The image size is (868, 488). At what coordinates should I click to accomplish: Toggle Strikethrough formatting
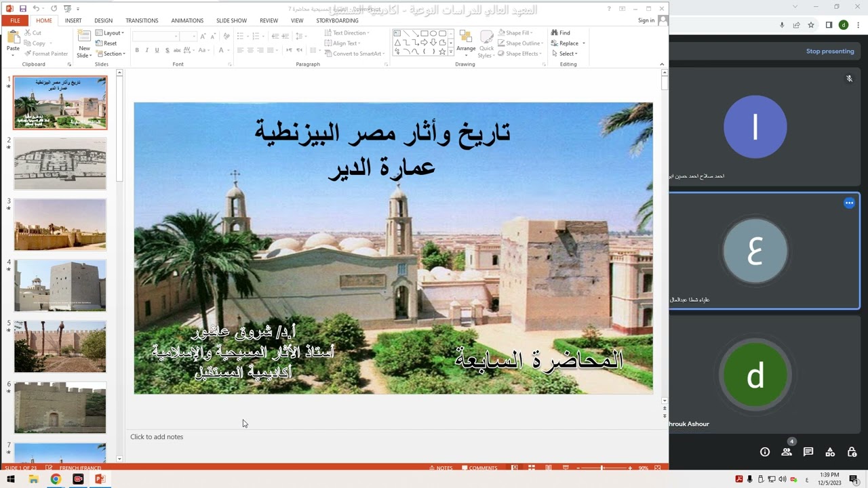[177, 50]
